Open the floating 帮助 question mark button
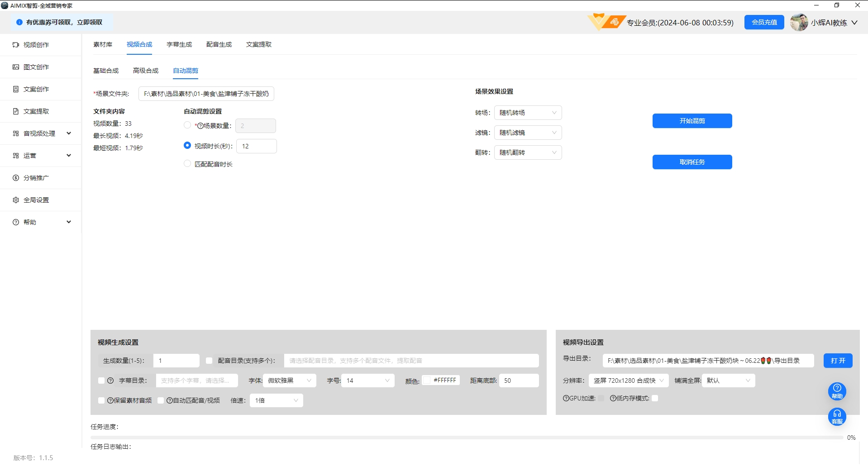Viewport: 868px width, 471px height. click(x=837, y=391)
